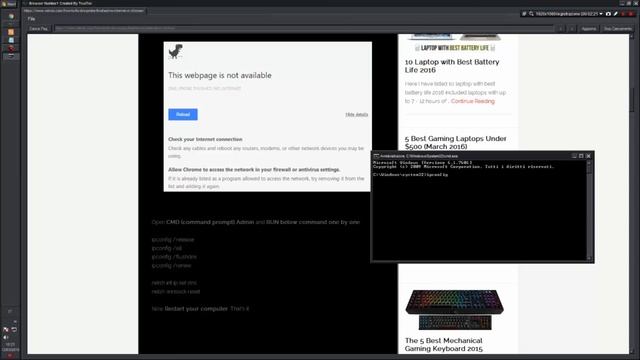Open the orange app icon in the taskbar
640x360 pixels.
click(11, 32)
